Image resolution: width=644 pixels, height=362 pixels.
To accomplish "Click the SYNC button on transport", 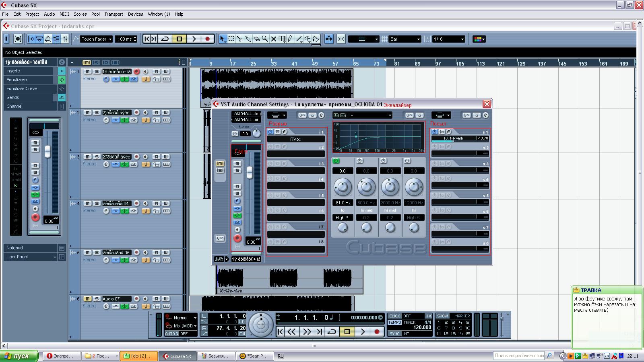I will pos(394,334).
